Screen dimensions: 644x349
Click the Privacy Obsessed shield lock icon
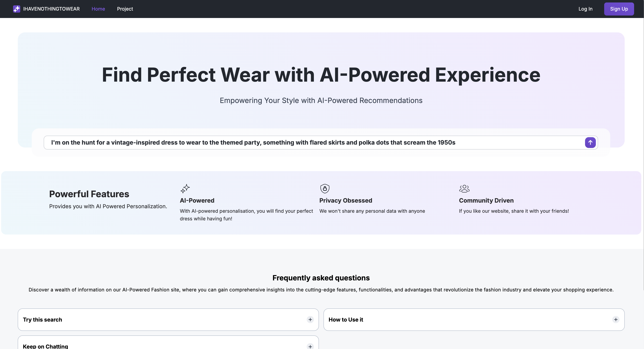click(325, 189)
